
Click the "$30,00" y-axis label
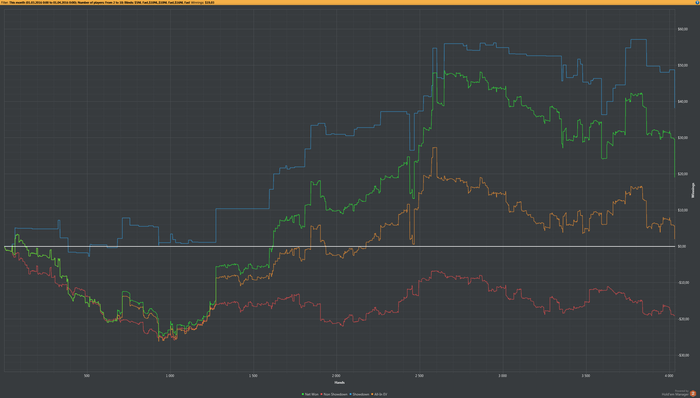(683, 137)
